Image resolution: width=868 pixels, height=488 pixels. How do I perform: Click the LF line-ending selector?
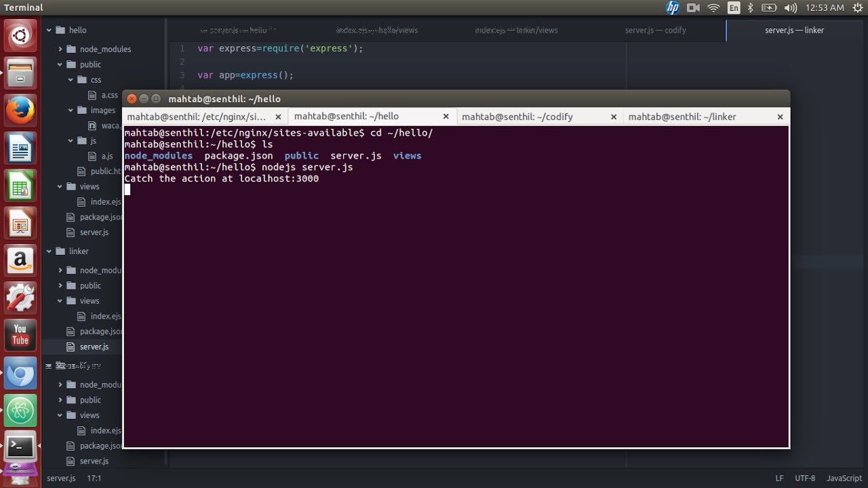pos(780,479)
